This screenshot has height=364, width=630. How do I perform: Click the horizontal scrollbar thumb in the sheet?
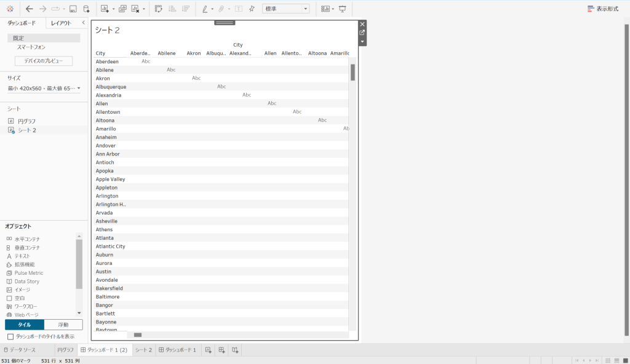(138, 334)
